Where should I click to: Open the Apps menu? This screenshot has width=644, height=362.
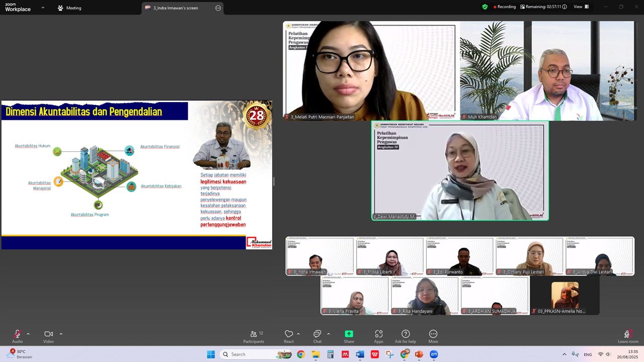(378, 336)
